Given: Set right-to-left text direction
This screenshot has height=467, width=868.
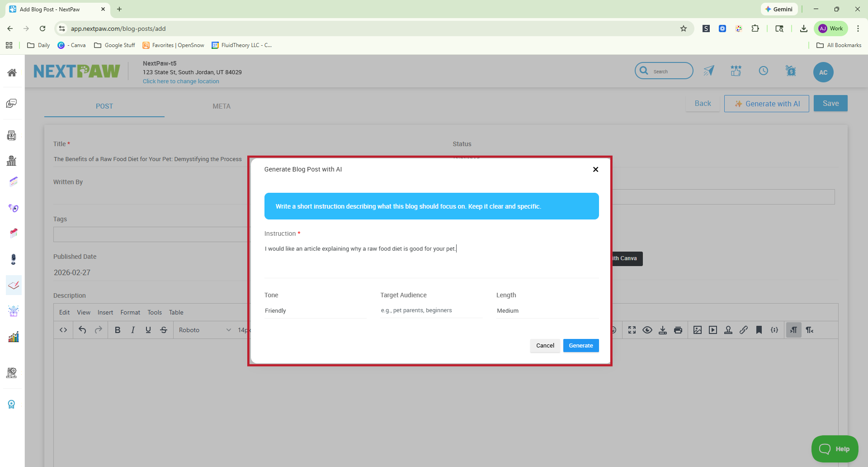Looking at the screenshot, I should pyautogui.click(x=810, y=330).
